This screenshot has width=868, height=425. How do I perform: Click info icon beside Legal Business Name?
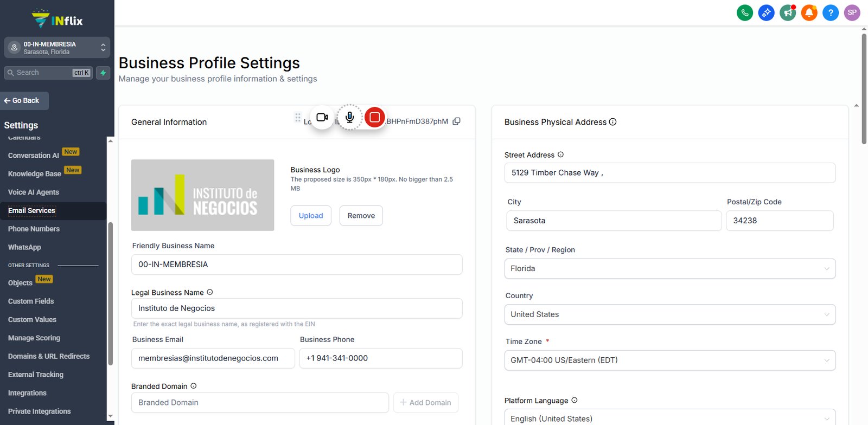210,292
